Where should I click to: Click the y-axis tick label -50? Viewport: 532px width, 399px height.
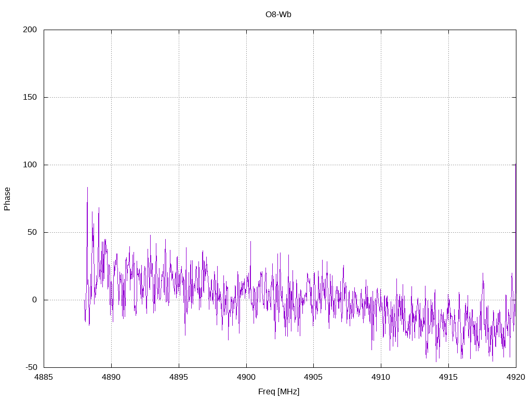point(31,367)
